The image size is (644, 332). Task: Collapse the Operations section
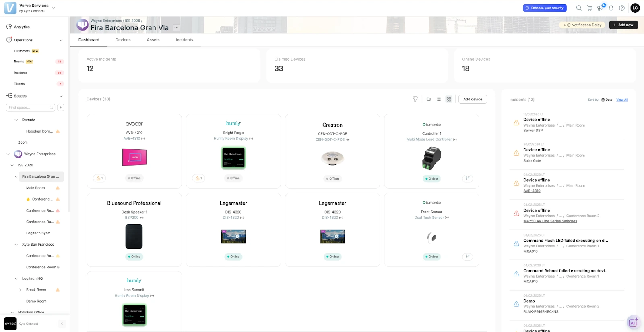click(61, 40)
